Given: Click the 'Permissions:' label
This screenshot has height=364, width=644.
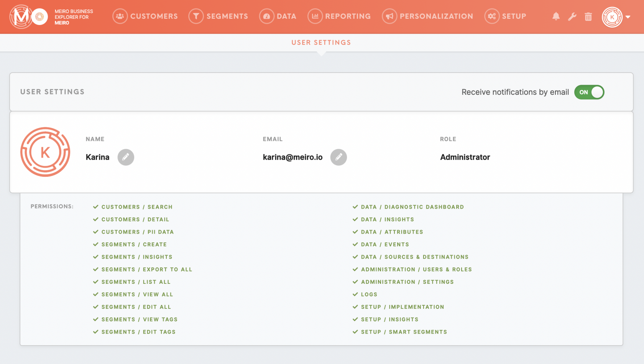Looking at the screenshot, I should [52, 206].
